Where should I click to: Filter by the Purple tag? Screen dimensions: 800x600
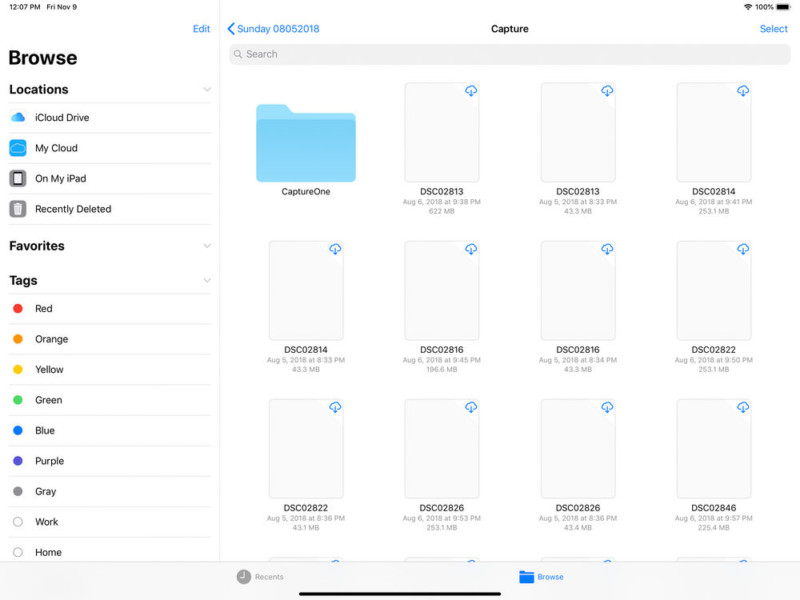click(49, 461)
